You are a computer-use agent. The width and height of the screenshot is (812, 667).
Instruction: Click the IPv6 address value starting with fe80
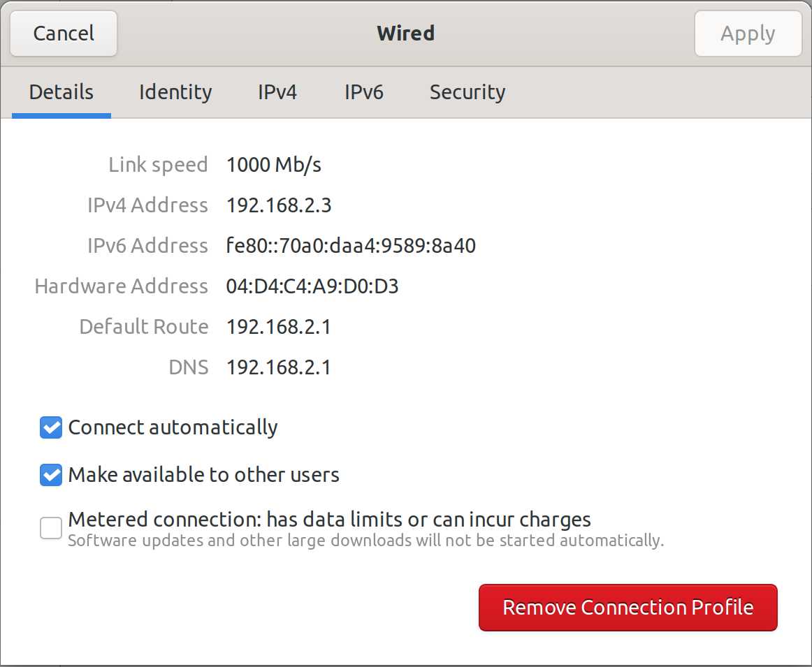(x=351, y=246)
